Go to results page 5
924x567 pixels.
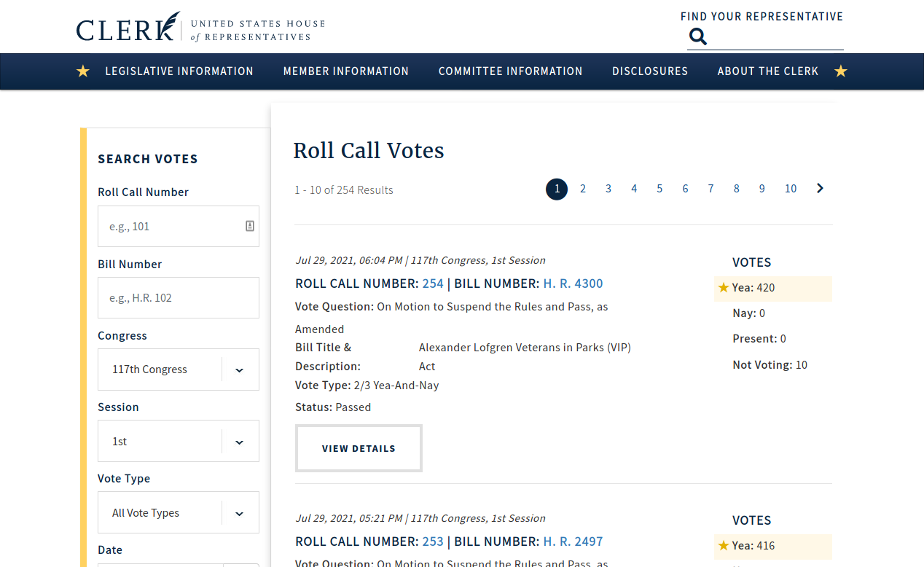[659, 189]
